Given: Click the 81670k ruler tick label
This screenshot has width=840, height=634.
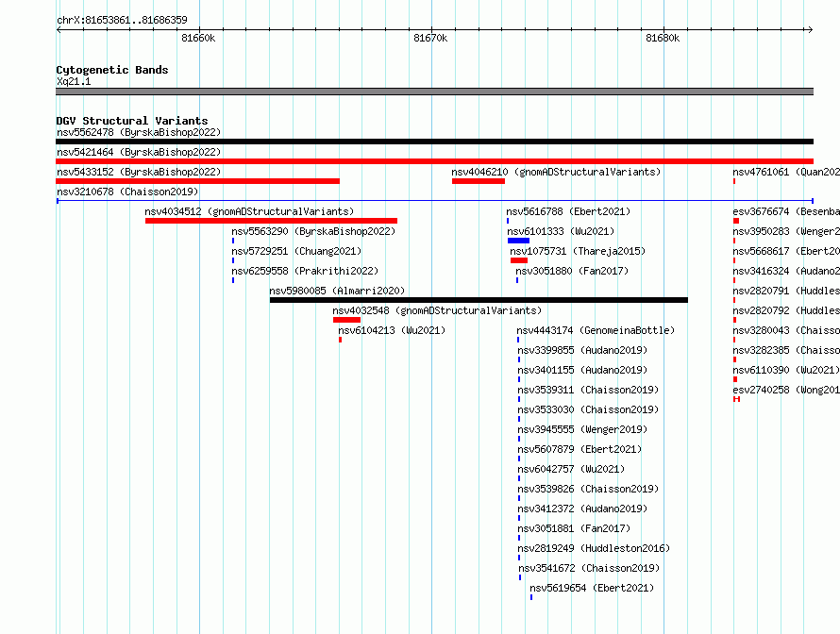Looking at the screenshot, I should [430, 38].
